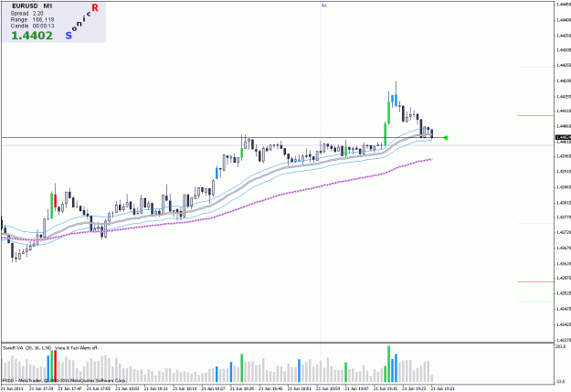The image size is (571, 392).
Task: Click the small purple label atop the vertical dotted line
Action: point(324,5)
